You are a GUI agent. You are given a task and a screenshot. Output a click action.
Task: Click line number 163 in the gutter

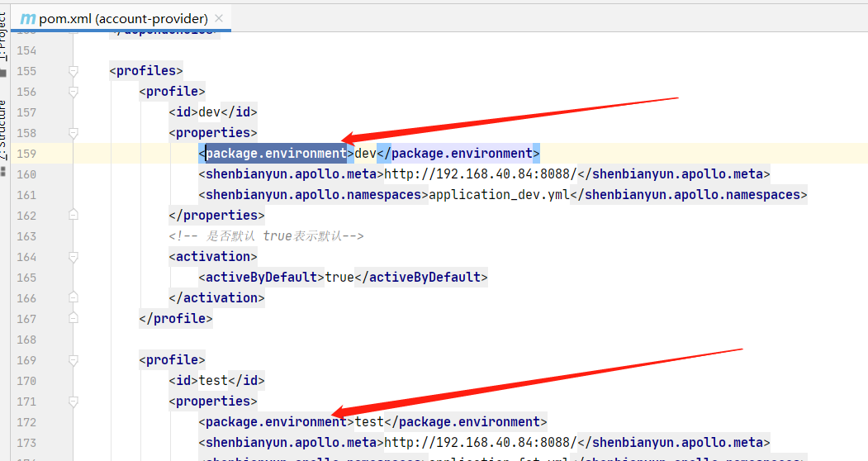click(x=26, y=236)
